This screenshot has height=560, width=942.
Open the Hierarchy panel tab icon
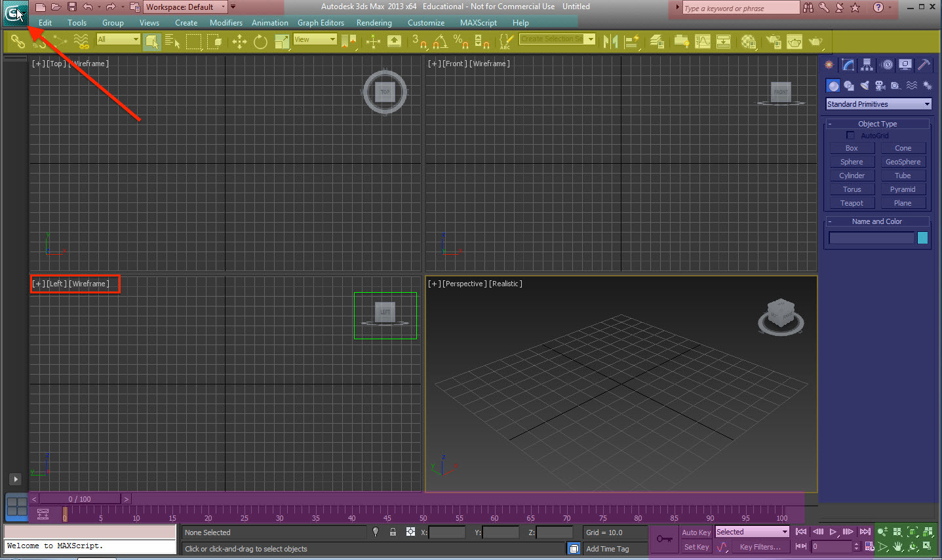(867, 65)
